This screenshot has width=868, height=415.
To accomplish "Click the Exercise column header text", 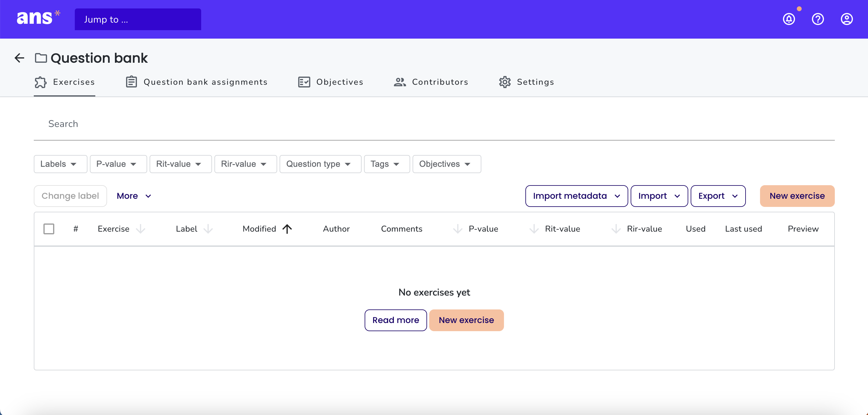I will pyautogui.click(x=114, y=229).
